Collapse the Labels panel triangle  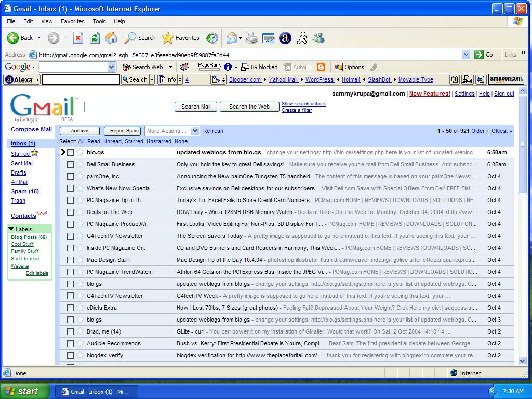click(11, 229)
